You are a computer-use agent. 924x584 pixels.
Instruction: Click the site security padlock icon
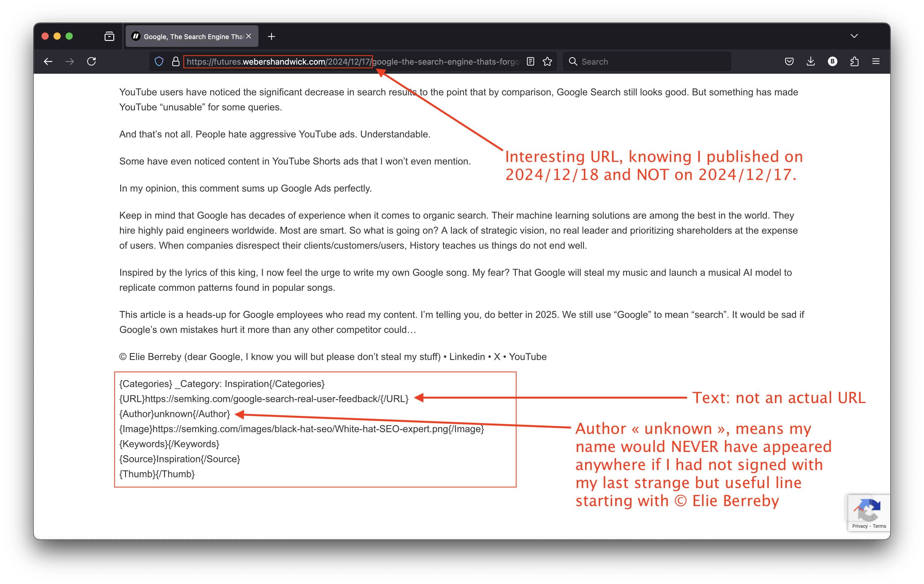click(x=176, y=61)
